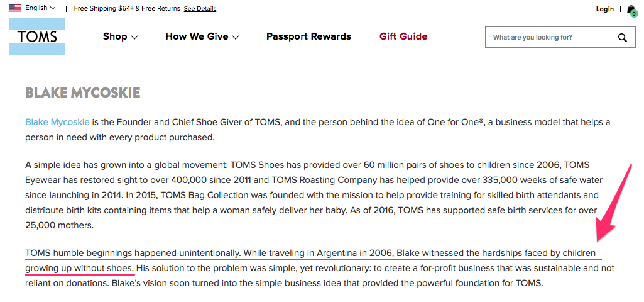Follow the Blake Mycoskie blue link

(x=58, y=122)
